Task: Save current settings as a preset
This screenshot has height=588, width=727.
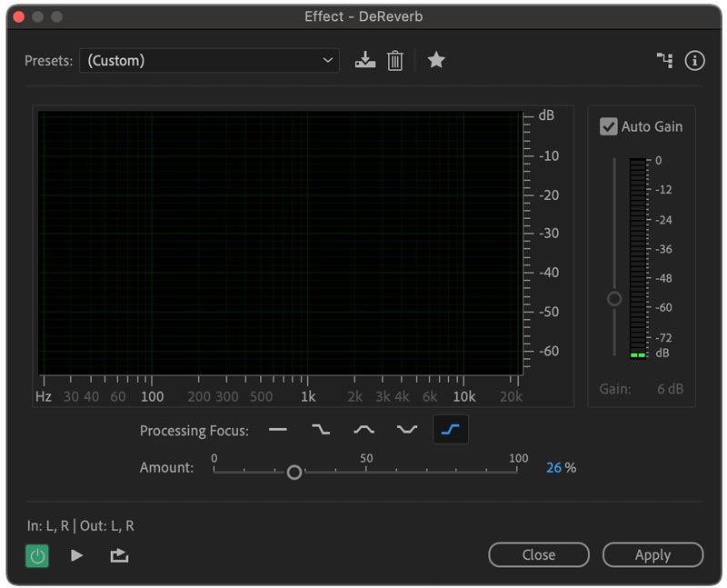Action: (365, 60)
